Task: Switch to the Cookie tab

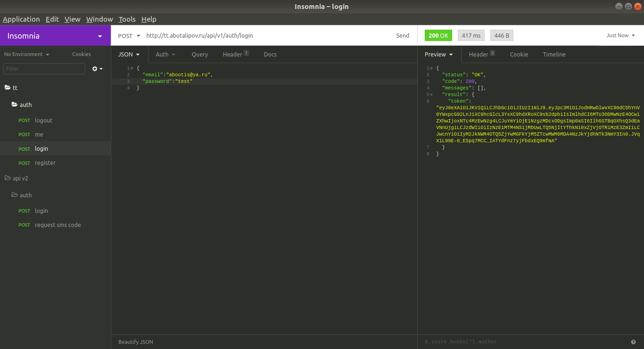Action: (x=519, y=54)
